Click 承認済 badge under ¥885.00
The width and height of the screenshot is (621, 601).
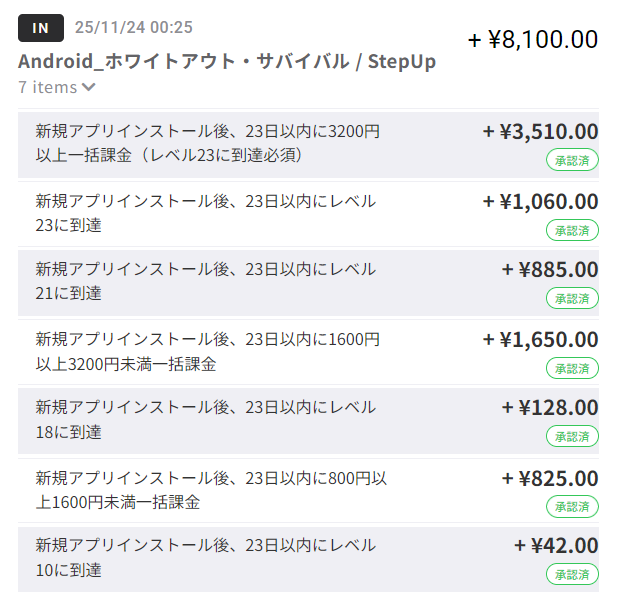point(572,298)
